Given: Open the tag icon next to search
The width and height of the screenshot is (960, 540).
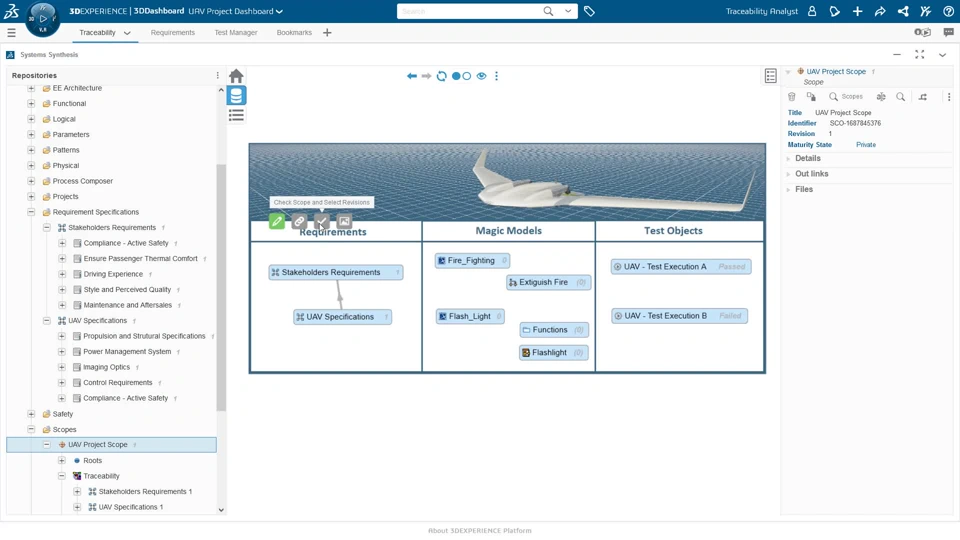Looking at the screenshot, I should click(589, 11).
